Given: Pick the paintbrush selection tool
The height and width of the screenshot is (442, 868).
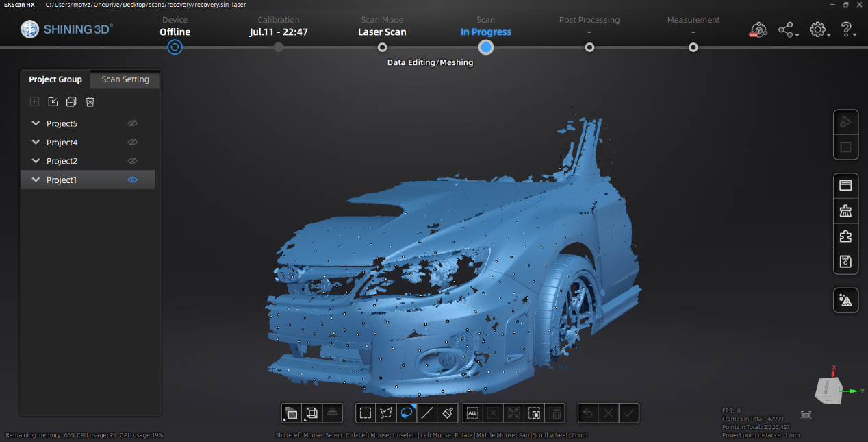Looking at the screenshot, I should (x=448, y=413).
